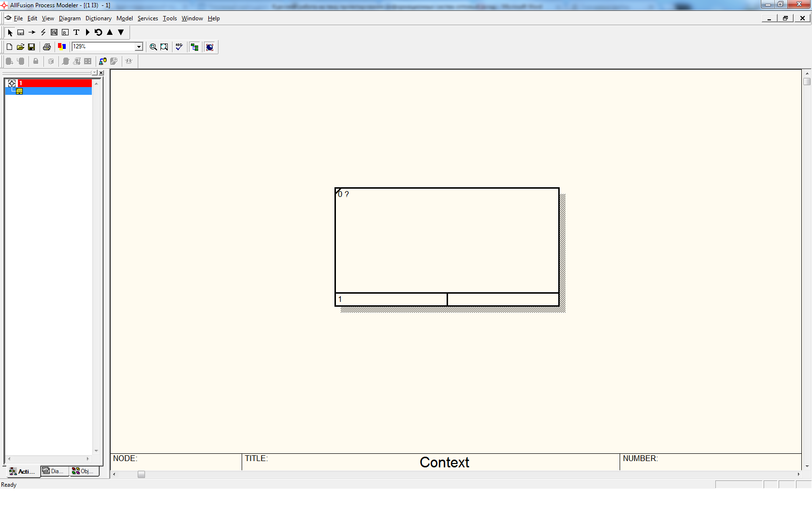Go to Parent Diagram up triangle
This screenshot has height=508, width=812.
110,32
